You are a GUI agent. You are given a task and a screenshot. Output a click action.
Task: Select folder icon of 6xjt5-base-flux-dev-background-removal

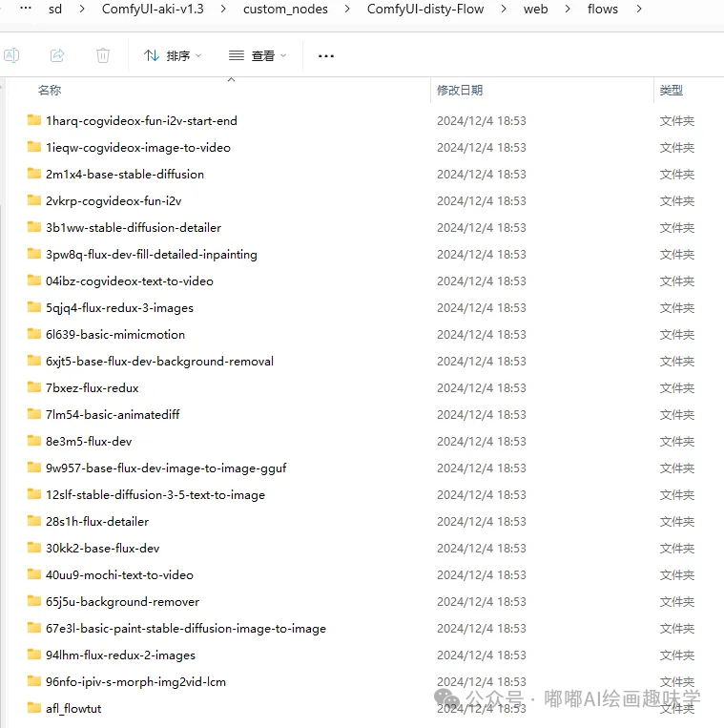point(34,361)
